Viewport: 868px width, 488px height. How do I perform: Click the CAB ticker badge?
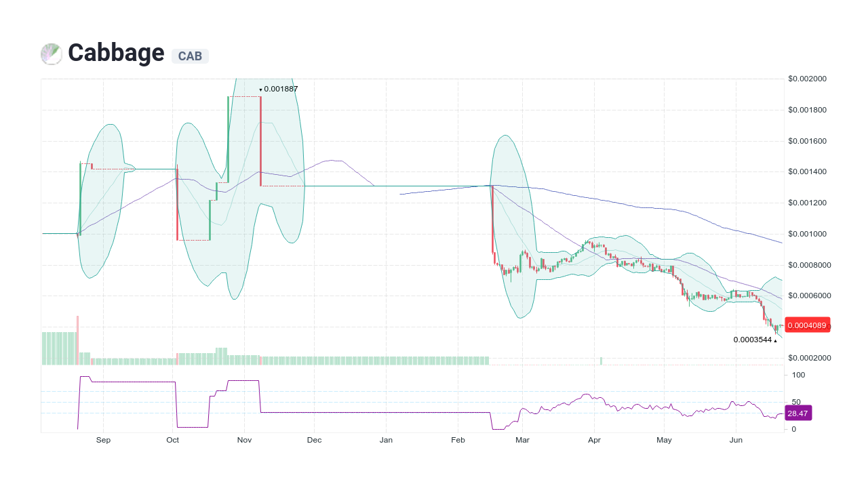(190, 56)
